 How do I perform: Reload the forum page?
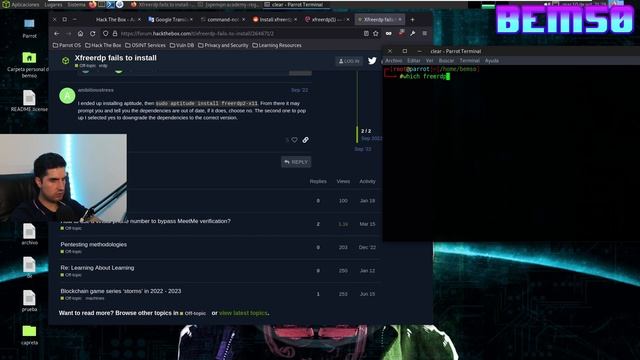pos(93,33)
